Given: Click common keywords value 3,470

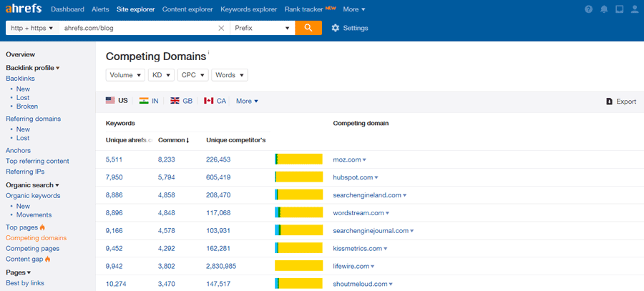Looking at the screenshot, I should (166, 284).
